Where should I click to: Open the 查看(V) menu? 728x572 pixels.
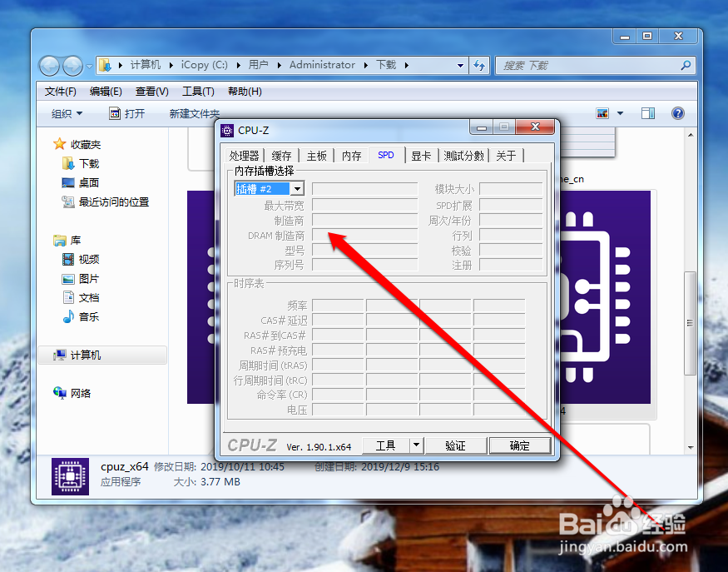click(151, 92)
